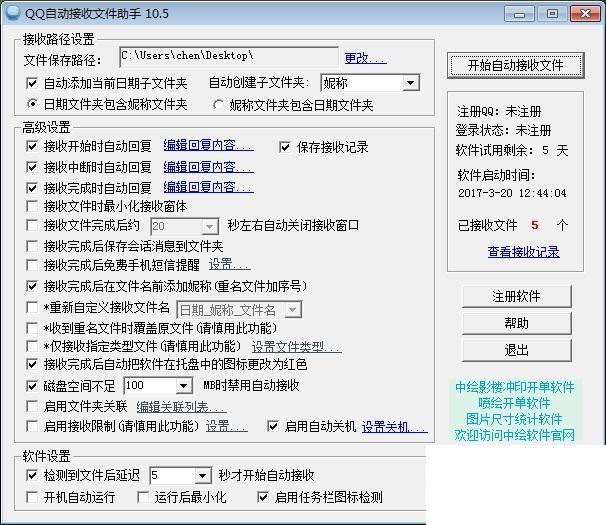Click the 注册QQ: 未注册 status text

coord(499,112)
